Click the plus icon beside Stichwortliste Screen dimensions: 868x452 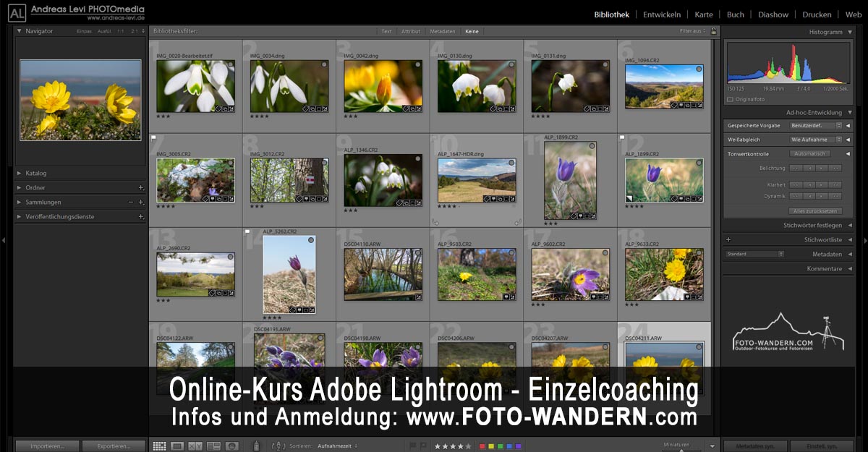point(728,239)
